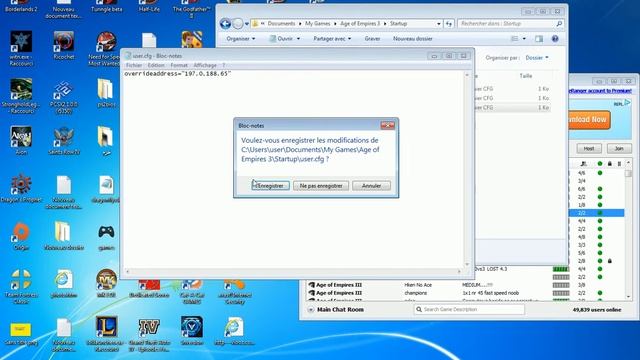Click the overrideaddress text line in Notepad
This screenshot has width=640, height=360.
point(177,74)
